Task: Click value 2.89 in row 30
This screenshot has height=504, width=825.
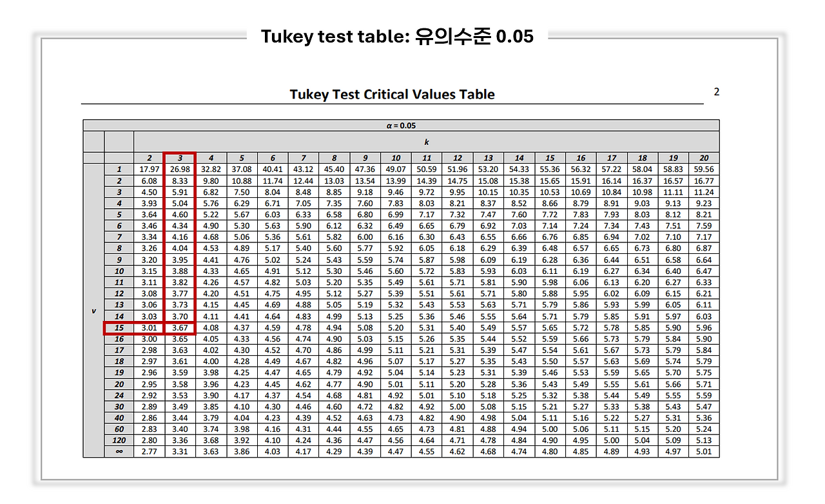Action: (150, 407)
